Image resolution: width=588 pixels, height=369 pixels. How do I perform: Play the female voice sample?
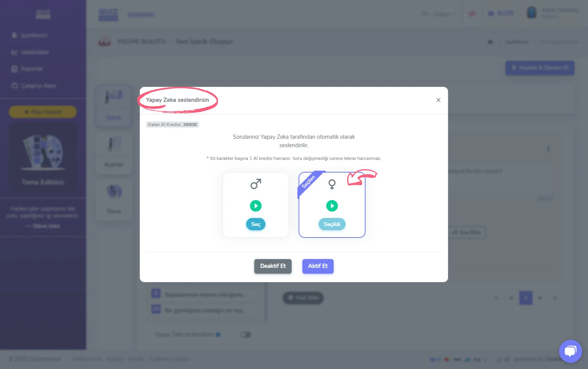coord(332,206)
